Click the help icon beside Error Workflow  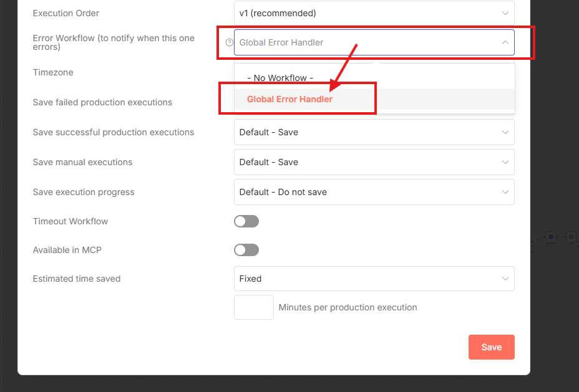click(229, 42)
